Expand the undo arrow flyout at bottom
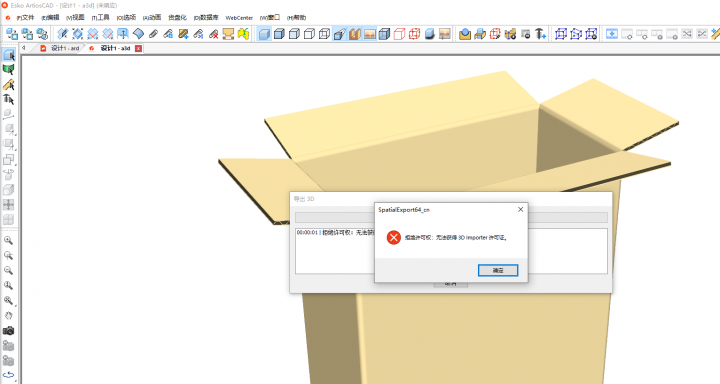This screenshot has height=384, width=720. coord(8,376)
